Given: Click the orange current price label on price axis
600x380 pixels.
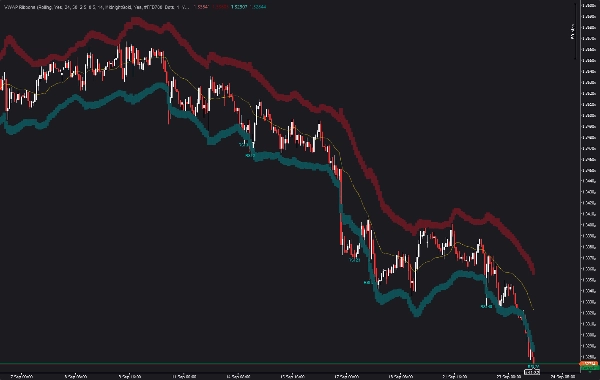Looking at the screenshot, I should 589,363.
